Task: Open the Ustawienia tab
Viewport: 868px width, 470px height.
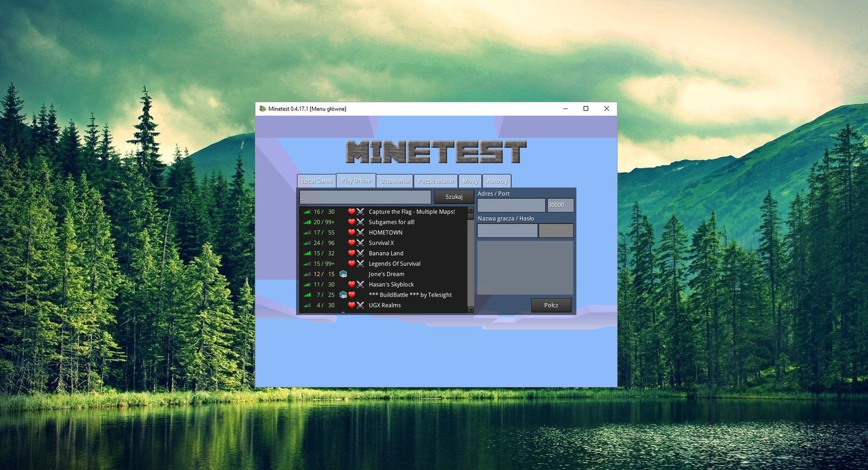Action: click(x=394, y=181)
